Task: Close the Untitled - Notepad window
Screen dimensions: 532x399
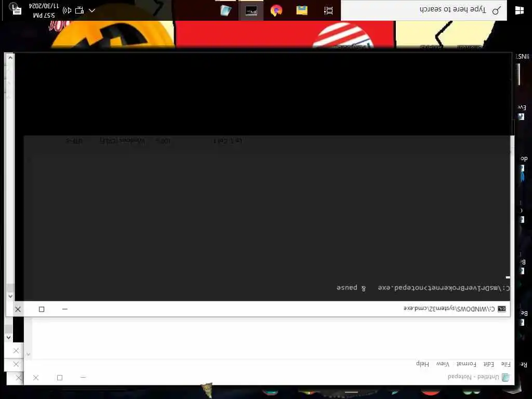Action: pyautogui.click(x=36, y=377)
